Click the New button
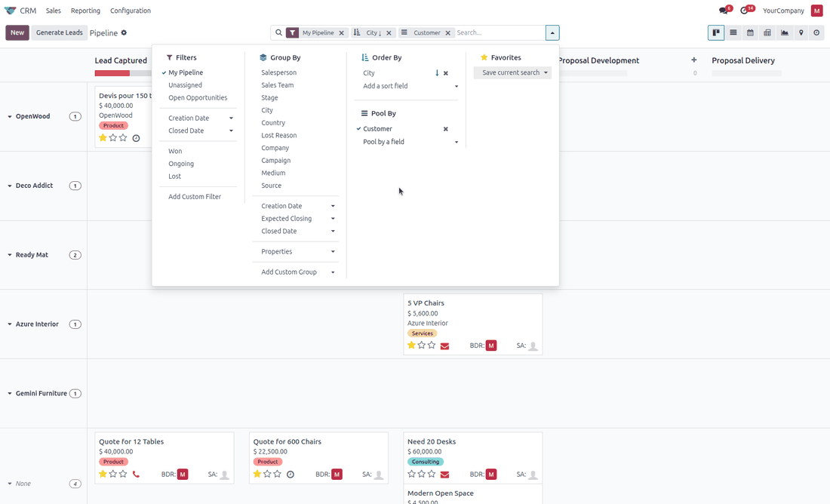The width and height of the screenshot is (830, 504). 17,33
